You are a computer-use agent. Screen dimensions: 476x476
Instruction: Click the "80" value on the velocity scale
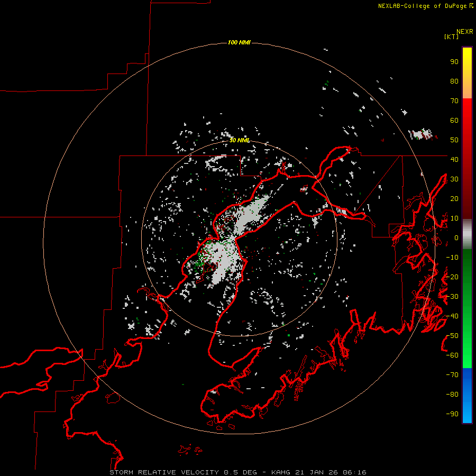[454, 81]
